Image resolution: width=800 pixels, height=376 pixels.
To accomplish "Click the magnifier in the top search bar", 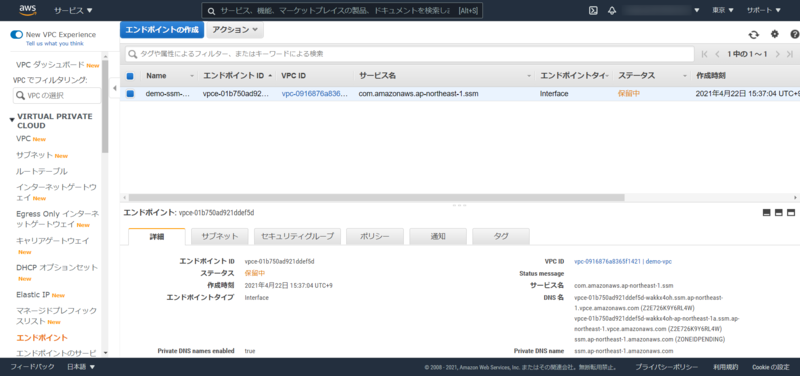I will (211, 10).
